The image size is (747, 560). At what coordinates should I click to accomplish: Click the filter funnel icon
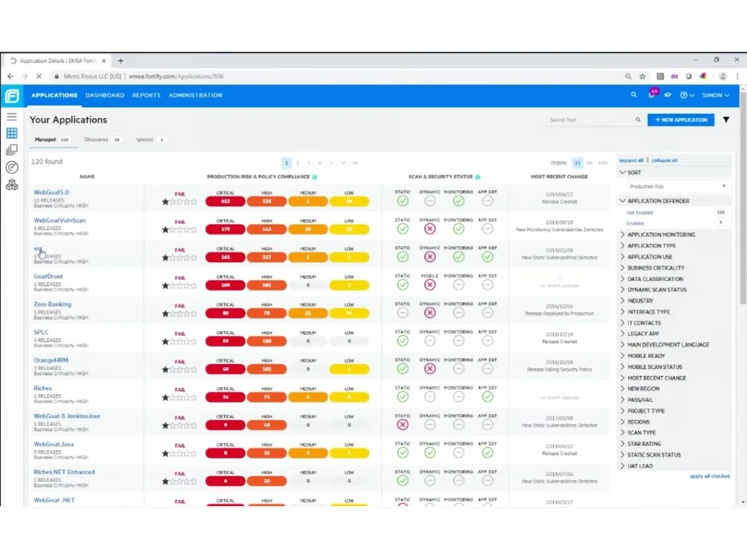(x=726, y=120)
